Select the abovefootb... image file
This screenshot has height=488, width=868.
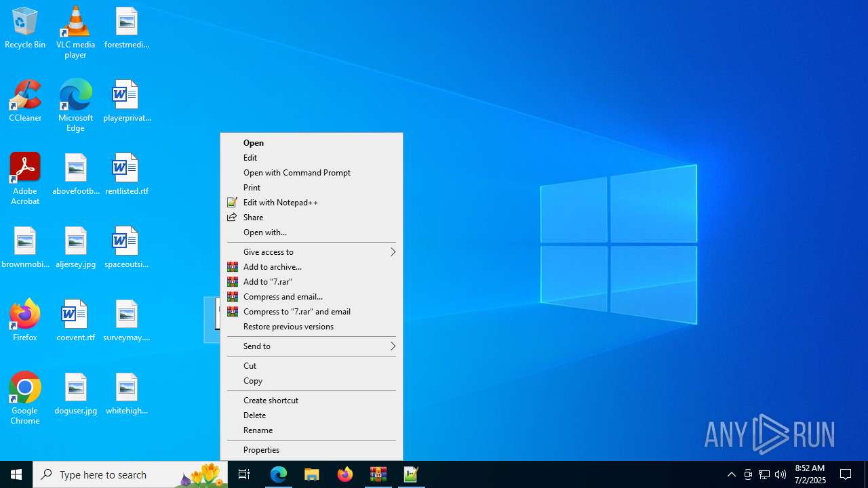(76, 175)
